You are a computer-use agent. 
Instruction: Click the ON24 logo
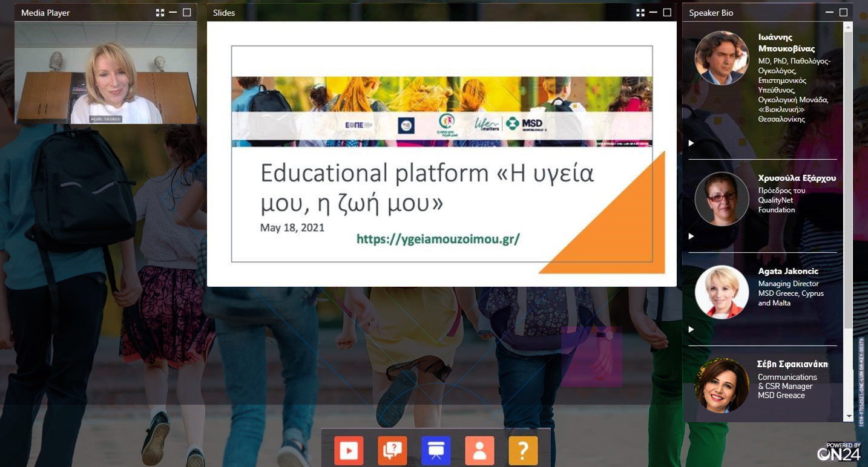click(838, 452)
